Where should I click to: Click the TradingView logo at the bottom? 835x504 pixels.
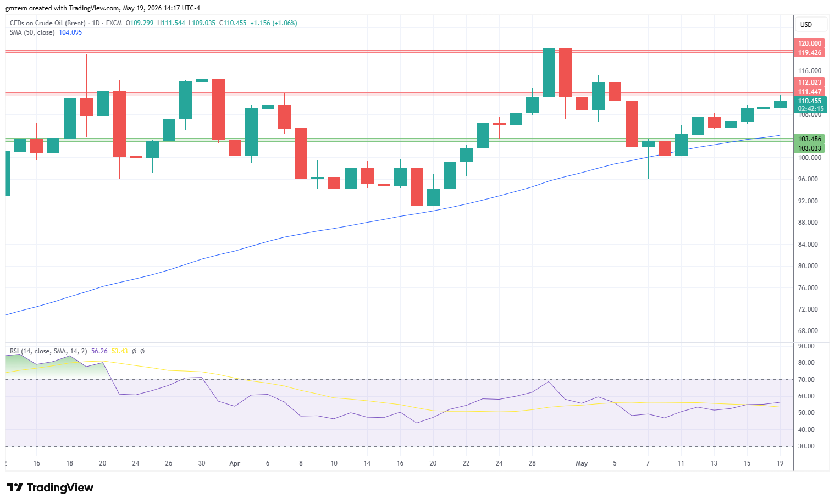(x=50, y=488)
